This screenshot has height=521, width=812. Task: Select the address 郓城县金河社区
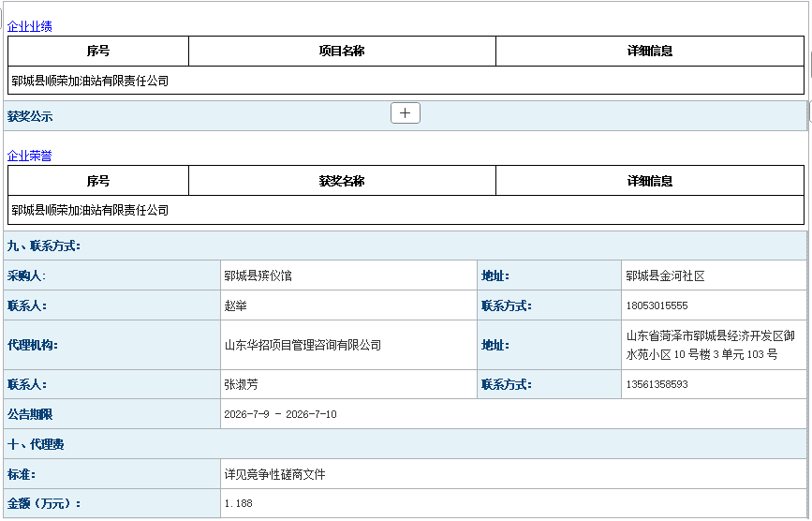click(x=665, y=276)
